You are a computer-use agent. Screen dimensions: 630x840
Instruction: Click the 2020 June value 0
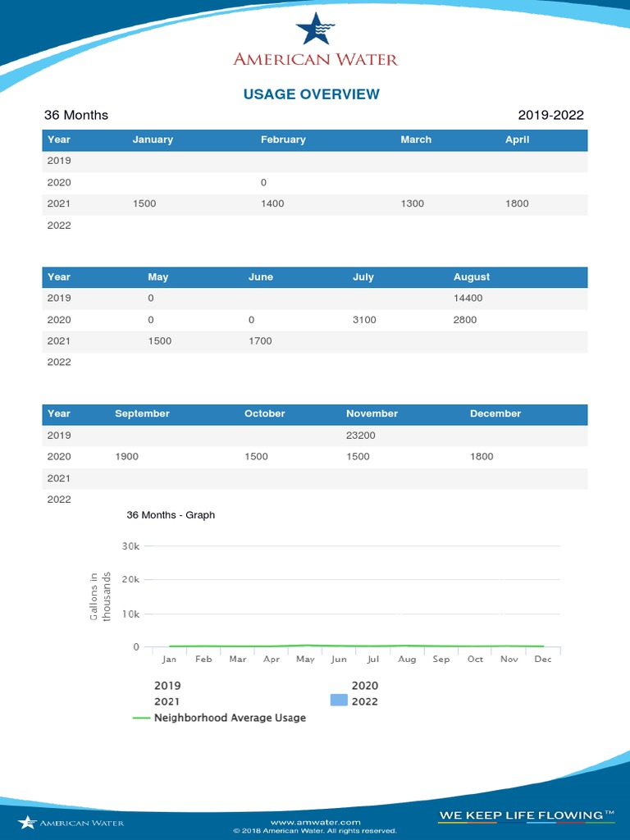point(251,320)
